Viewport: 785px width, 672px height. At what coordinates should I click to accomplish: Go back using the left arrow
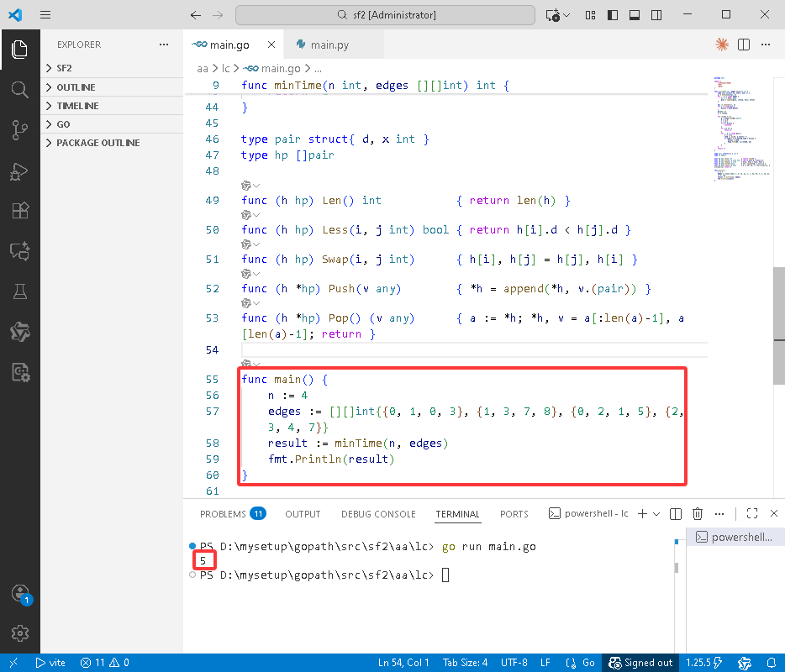196,15
